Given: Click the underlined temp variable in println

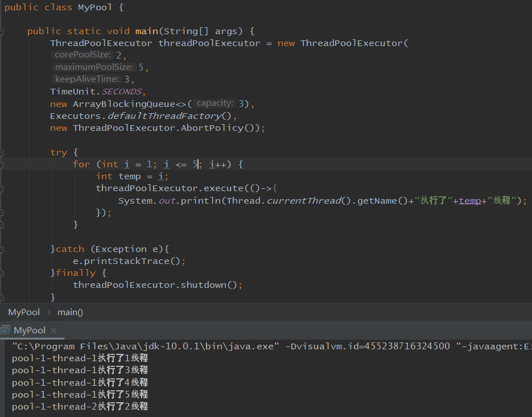Looking at the screenshot, I should click(470, 201).
